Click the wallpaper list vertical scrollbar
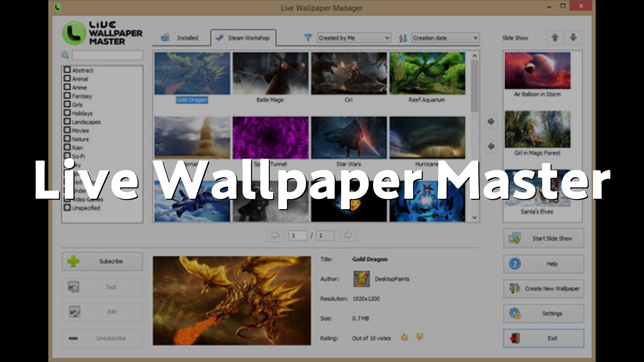The width and height of the screenshot is (644, 362). tap(474, 85)
